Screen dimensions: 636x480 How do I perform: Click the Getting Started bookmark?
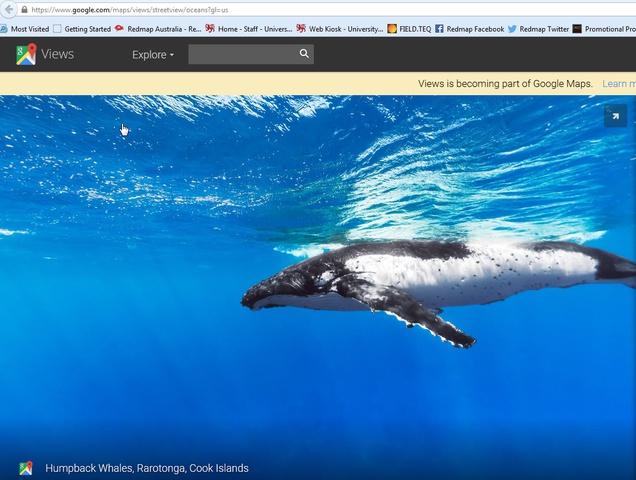[82, 29]
